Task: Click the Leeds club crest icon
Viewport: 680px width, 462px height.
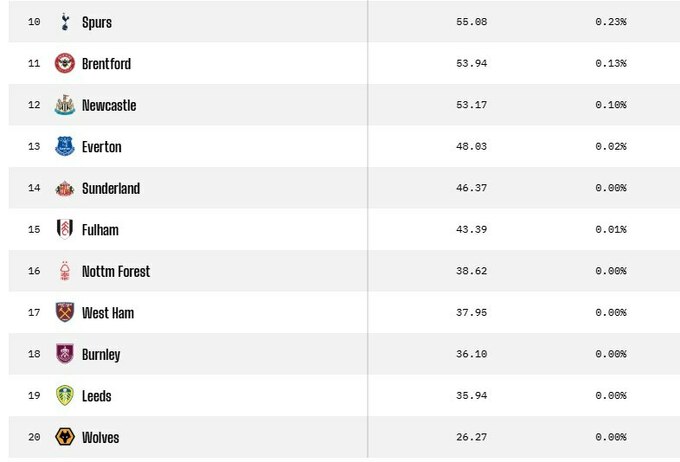Action: [65, 395]
